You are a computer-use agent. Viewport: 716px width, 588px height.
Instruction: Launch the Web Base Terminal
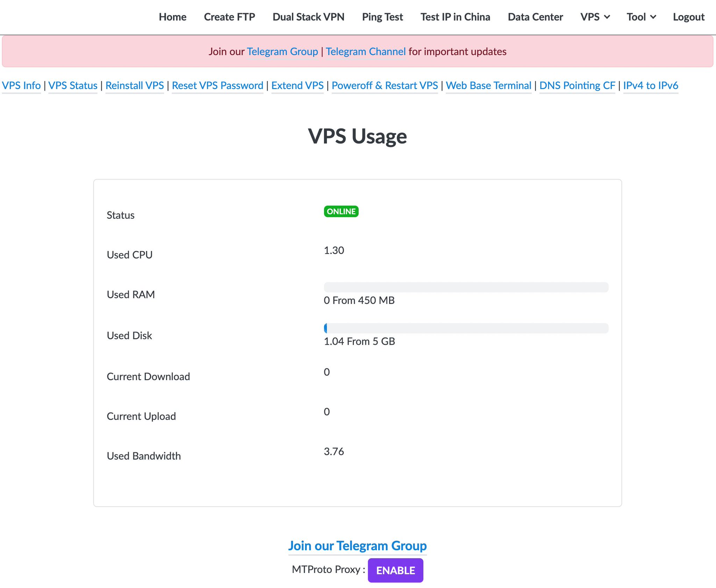coord(489,86)
